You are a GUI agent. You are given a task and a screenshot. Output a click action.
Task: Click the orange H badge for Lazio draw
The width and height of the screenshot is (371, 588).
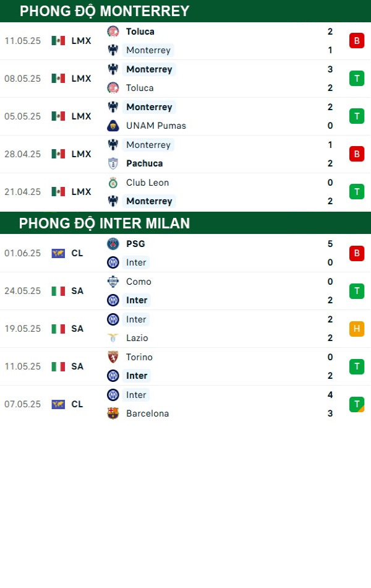pos(356,329)
